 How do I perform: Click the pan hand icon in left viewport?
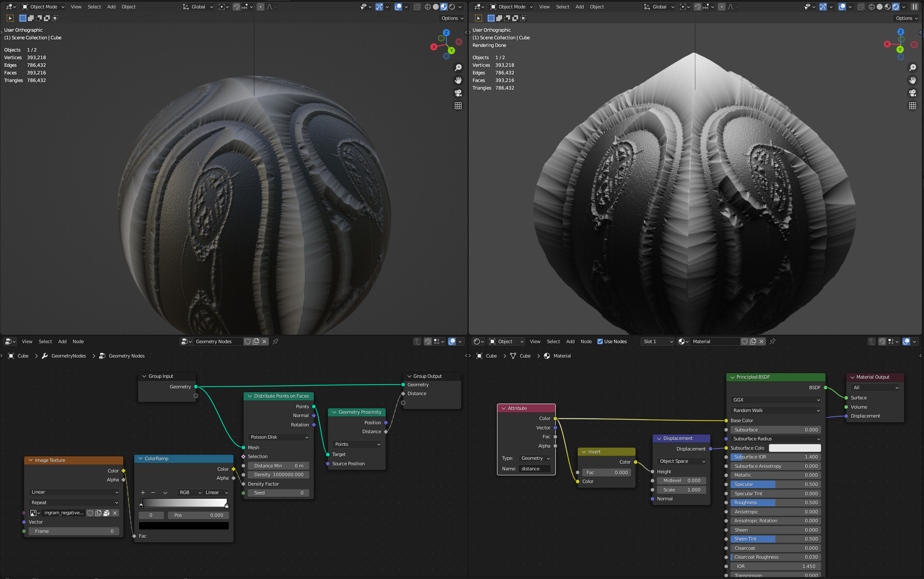[x=458, y=80]
